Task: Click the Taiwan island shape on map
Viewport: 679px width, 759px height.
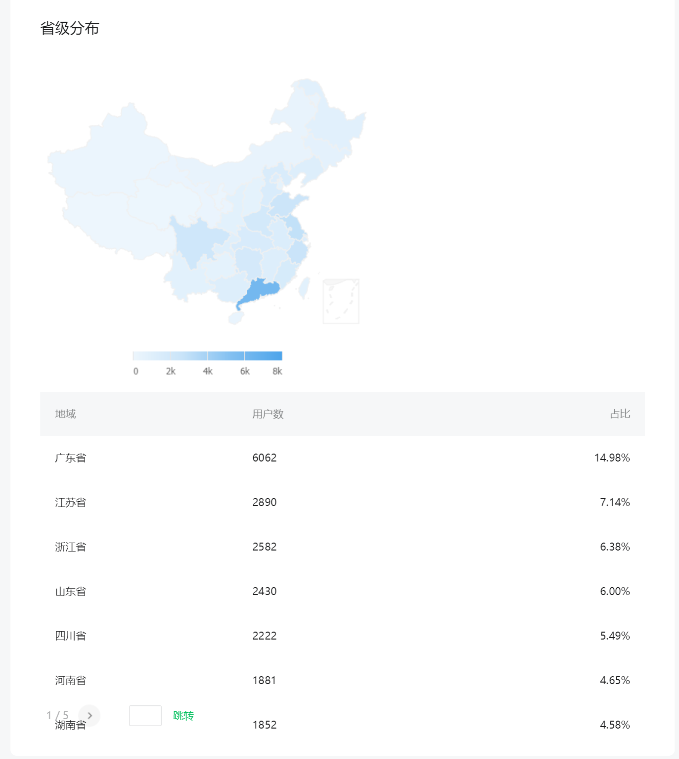Action: 304,288
